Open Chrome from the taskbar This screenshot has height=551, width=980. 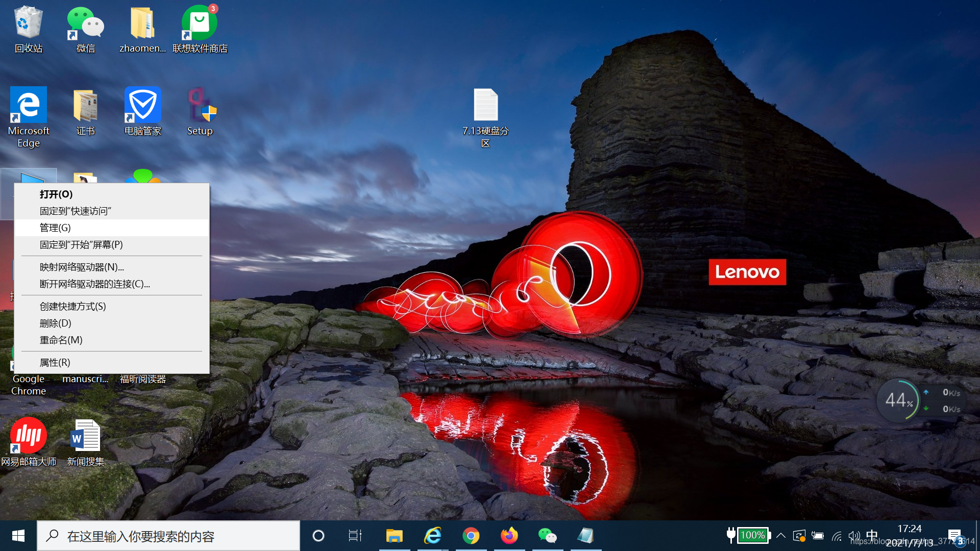(x=471, y=536)
